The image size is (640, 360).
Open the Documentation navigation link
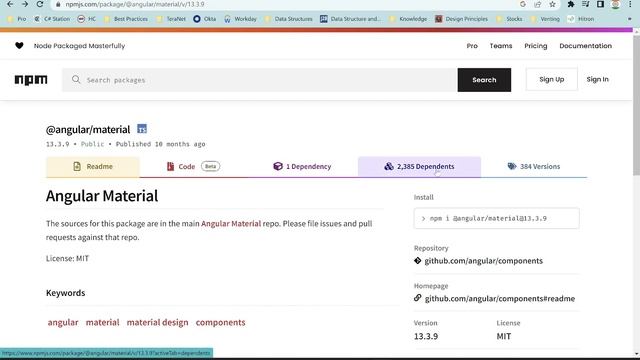tap(585, 46)
